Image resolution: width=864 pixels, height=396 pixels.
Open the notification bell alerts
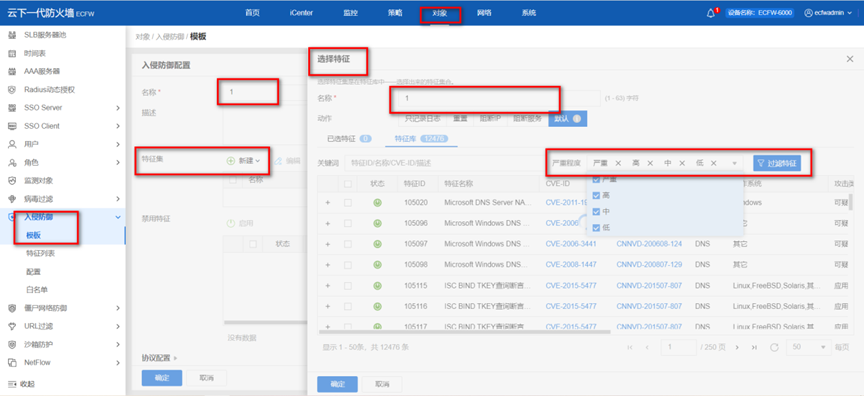click(710, 13)
